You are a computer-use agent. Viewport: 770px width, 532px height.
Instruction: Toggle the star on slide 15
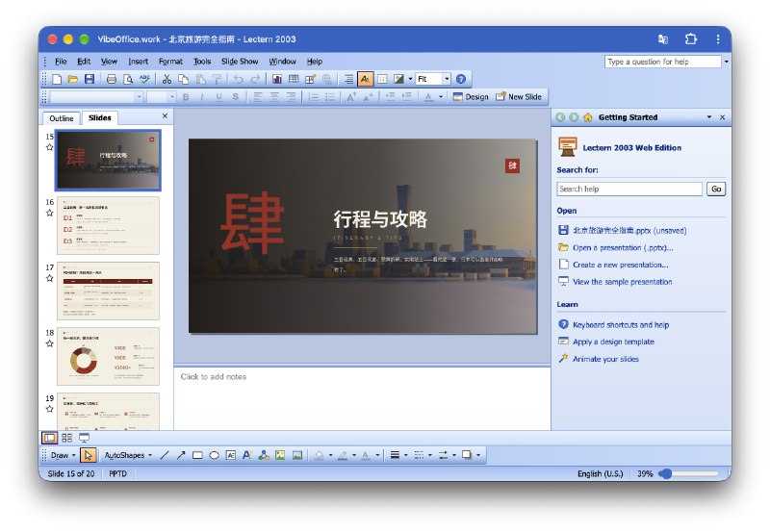[50, 147]
